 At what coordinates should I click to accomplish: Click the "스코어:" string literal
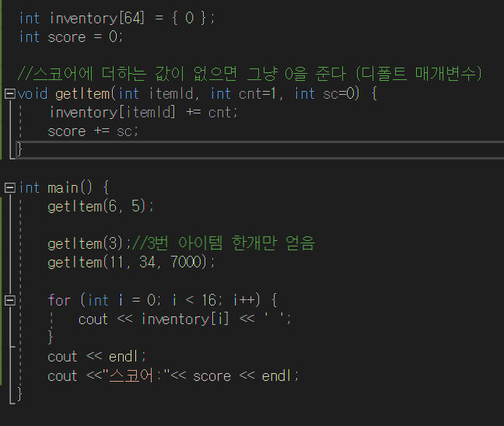[136, 375]
